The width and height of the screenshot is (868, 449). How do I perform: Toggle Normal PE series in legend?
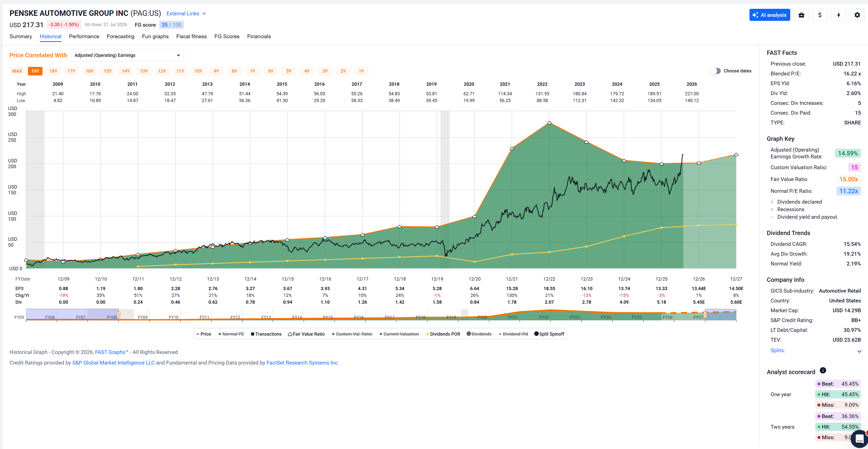coord(231,334)
